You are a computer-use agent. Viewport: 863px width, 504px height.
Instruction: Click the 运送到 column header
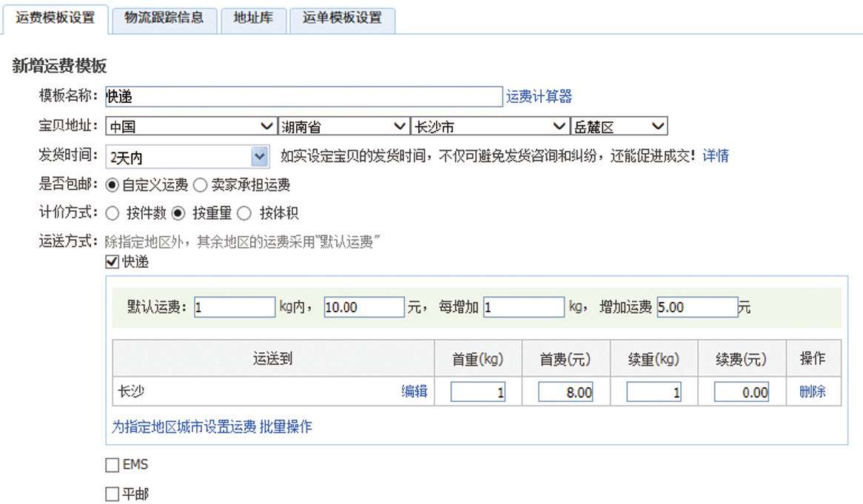273,359
